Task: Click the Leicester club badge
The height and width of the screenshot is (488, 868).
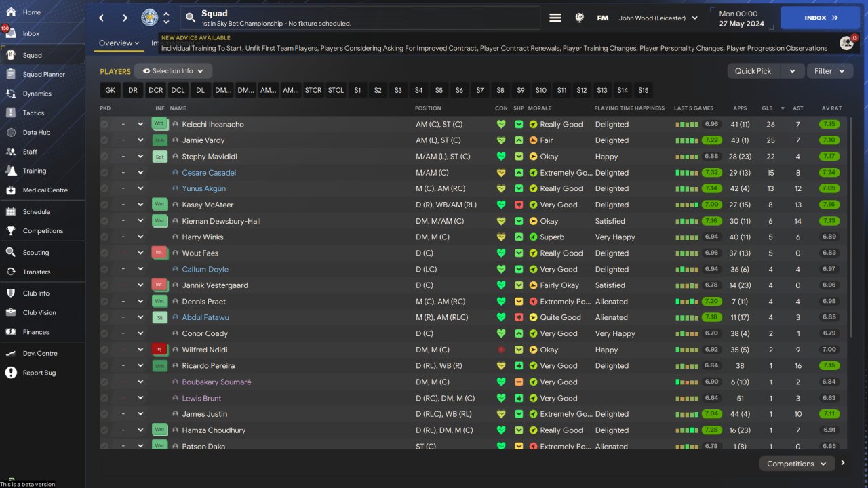Action: [150, 18]
